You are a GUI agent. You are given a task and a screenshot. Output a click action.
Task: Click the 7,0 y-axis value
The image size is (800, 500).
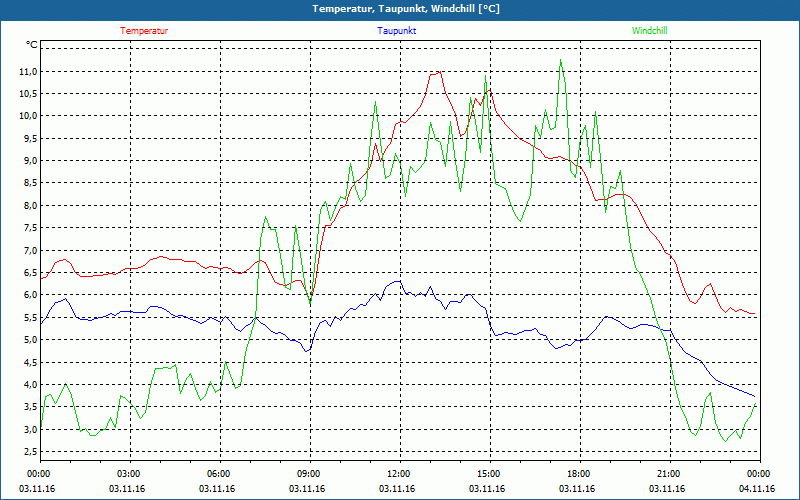[29, 251]
